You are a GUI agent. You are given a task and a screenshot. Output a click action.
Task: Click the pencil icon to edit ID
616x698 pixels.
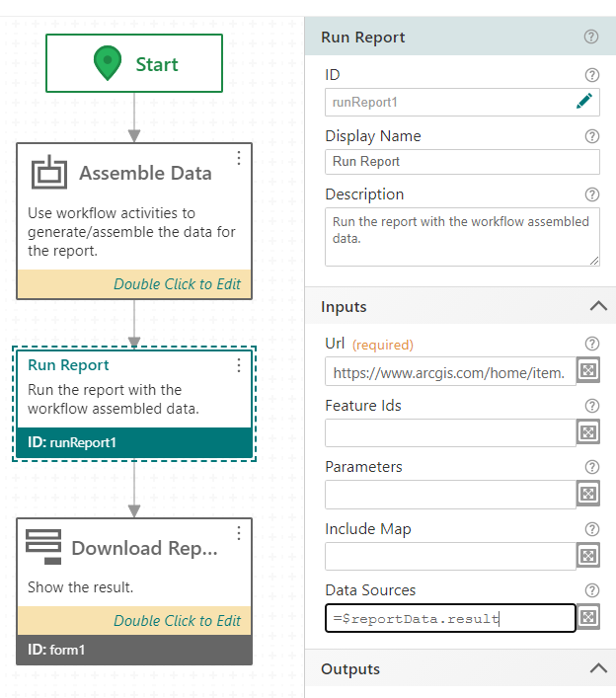tap(584, 101)
